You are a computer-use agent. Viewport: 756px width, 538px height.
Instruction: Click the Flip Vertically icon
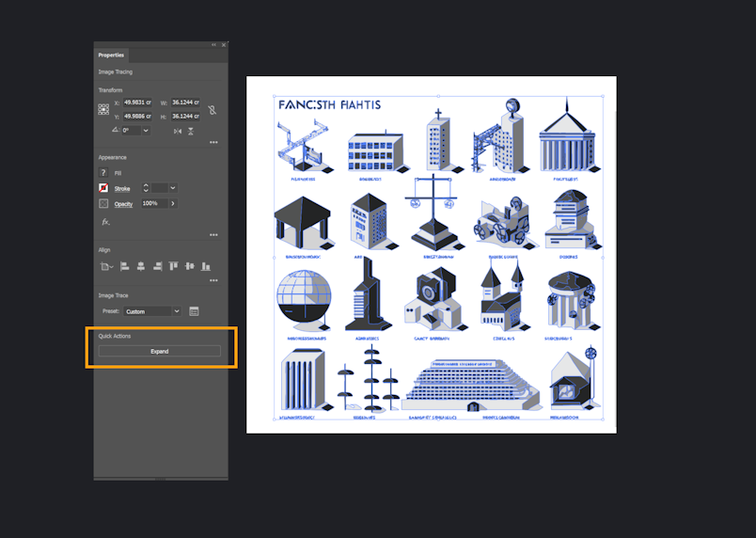point(191,131)
